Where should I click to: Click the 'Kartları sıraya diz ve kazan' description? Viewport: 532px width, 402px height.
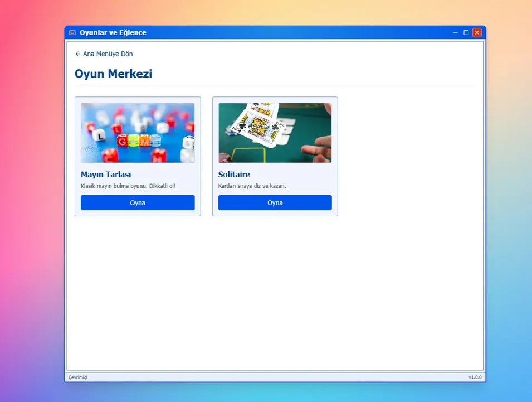252,186
